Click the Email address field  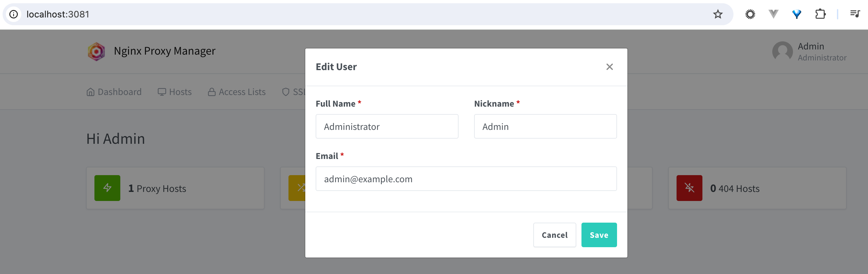[x=466, y=179]
